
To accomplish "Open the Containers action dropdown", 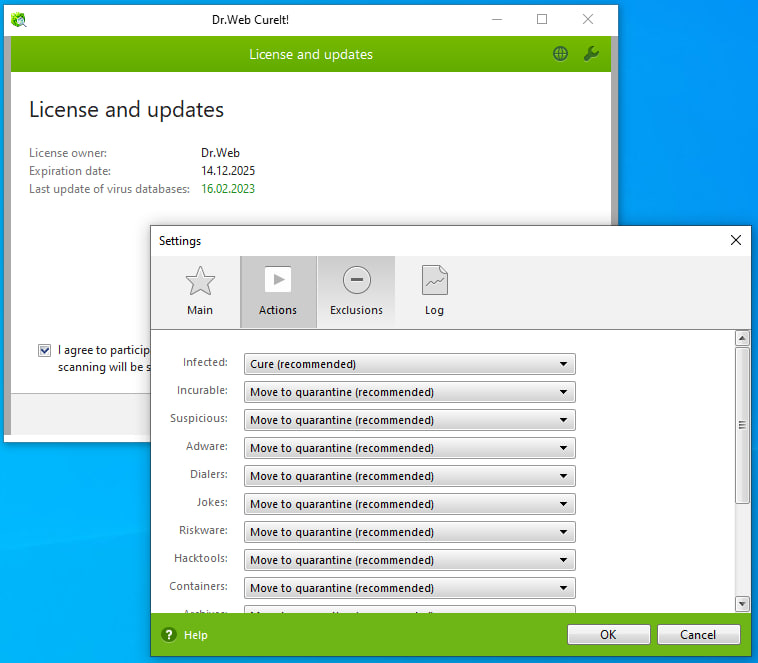I will tap(409, 588).
